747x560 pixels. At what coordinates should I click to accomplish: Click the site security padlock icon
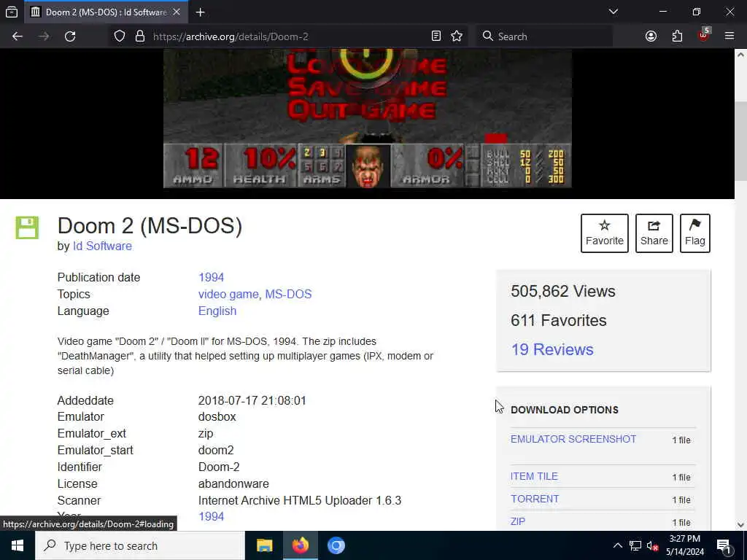tap(139, 36)
